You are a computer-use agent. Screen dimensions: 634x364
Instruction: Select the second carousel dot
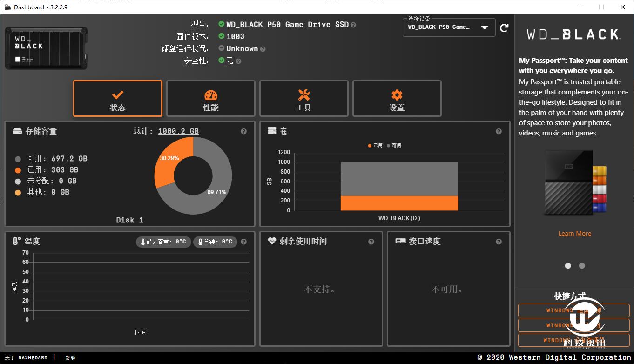coord(581,266)
